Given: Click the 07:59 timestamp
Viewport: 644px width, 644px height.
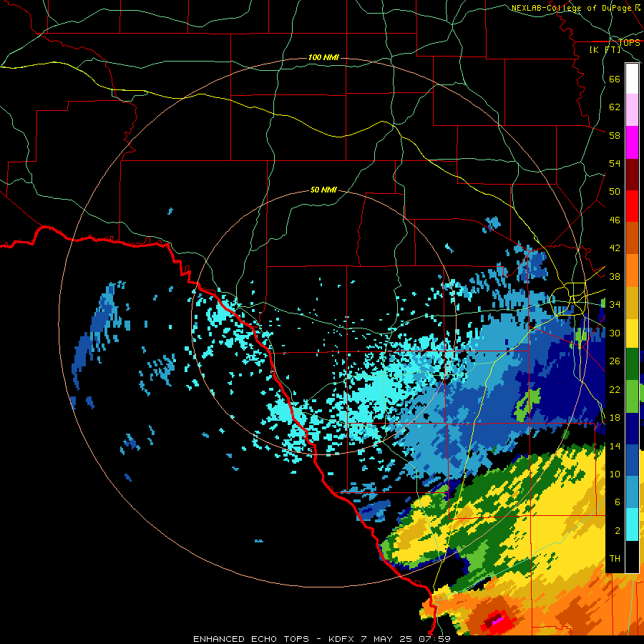Looking at the screenshot, I should coord(434,639).
